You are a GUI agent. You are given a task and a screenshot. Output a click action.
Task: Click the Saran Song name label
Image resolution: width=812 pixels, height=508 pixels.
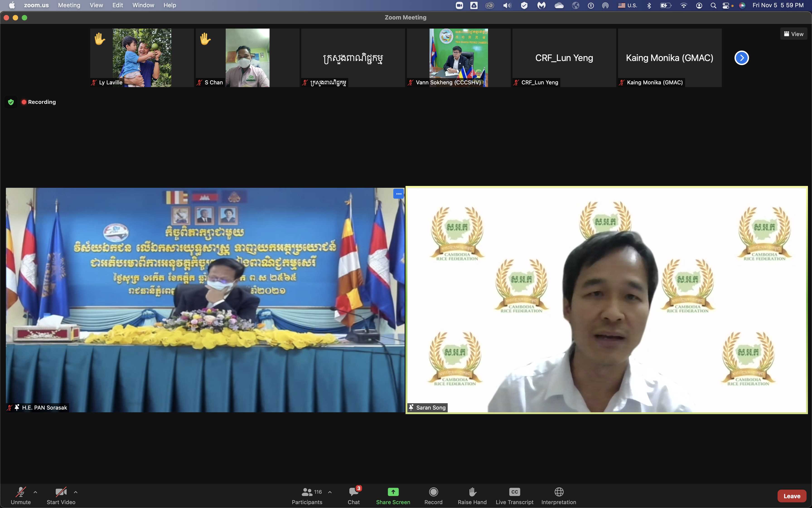(431, 408)
